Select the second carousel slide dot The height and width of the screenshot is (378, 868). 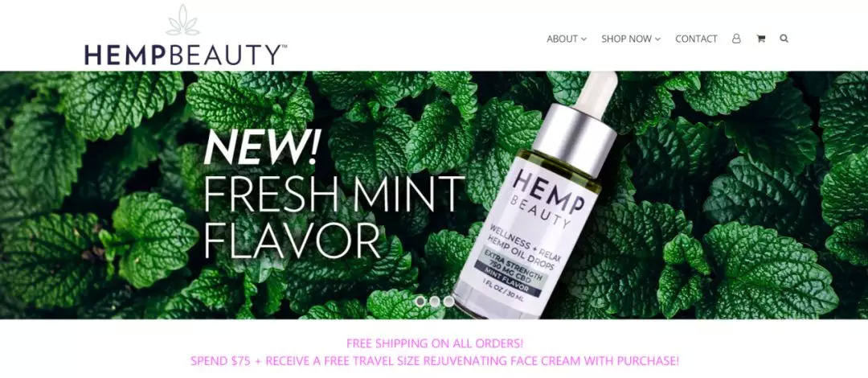coord(435,301)
